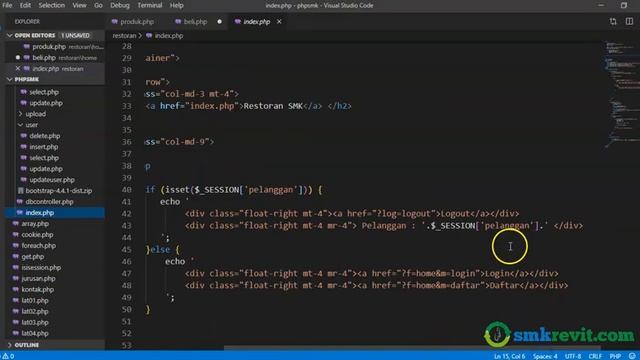Open the Debug menu
The height and width of the screenshot is (360, 640).
120,5
